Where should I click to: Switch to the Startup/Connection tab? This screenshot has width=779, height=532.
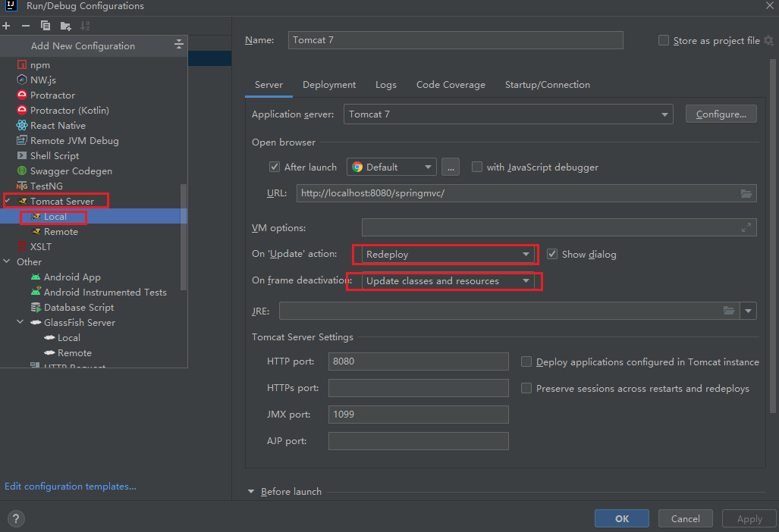(548, 85)
